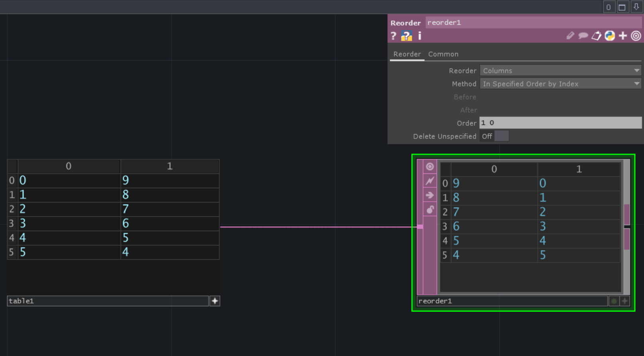The image size is (644, 356).
Task: Toggle bypass arrow flag on reorder1
Action: (430, 195)
